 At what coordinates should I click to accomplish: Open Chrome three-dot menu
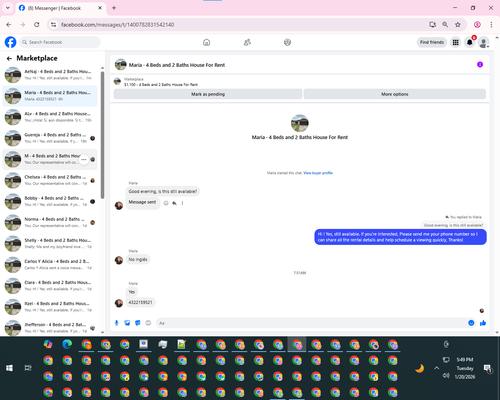coord(491,25)
